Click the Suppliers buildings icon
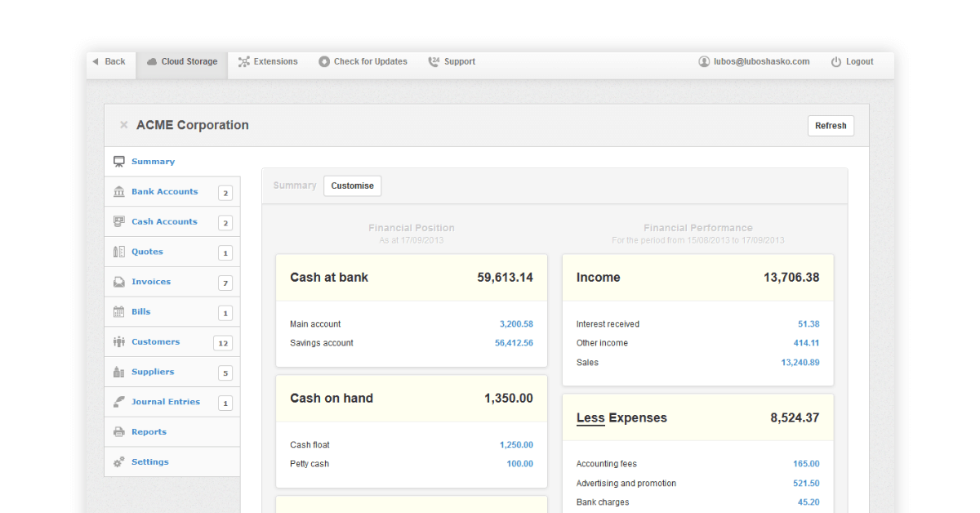This screenshot has height=513, width=980. (x=119, y=372)
